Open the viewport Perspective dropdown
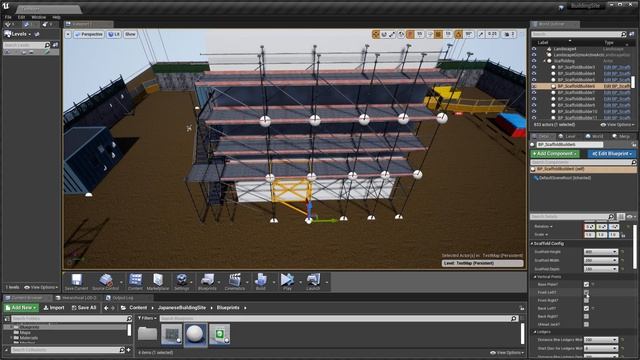 (x=89, y=34)
